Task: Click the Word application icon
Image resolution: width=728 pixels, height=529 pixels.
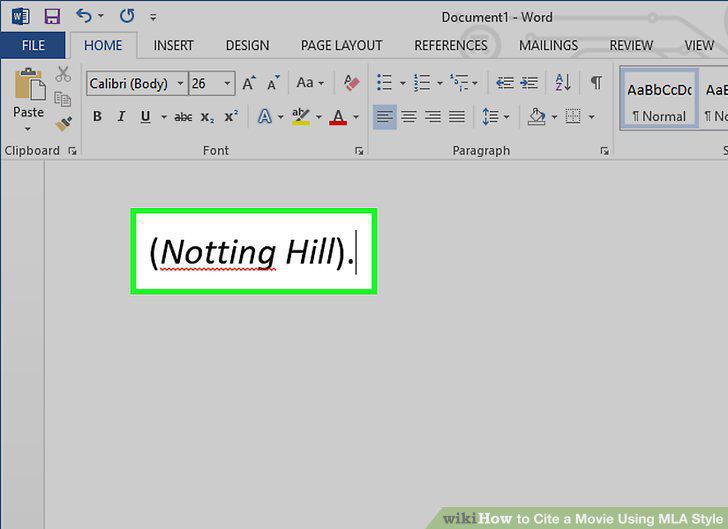Action: [20, 17]
